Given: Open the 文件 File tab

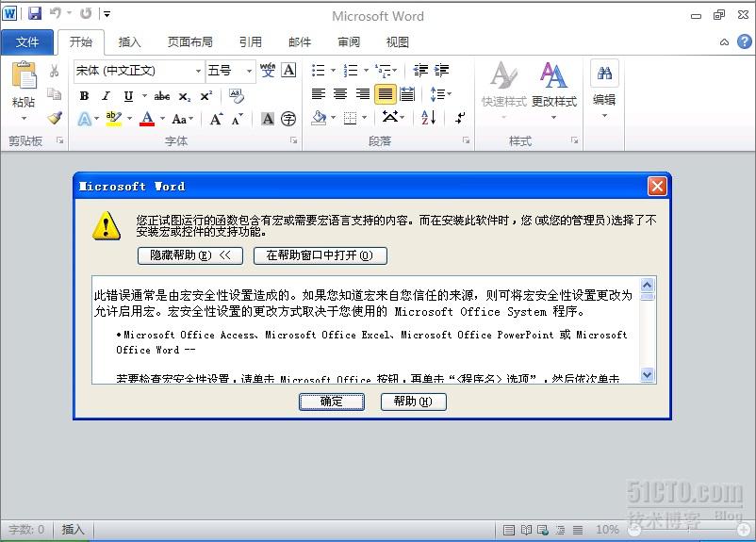Looking at the screenshot, I should tap(27, 42).
